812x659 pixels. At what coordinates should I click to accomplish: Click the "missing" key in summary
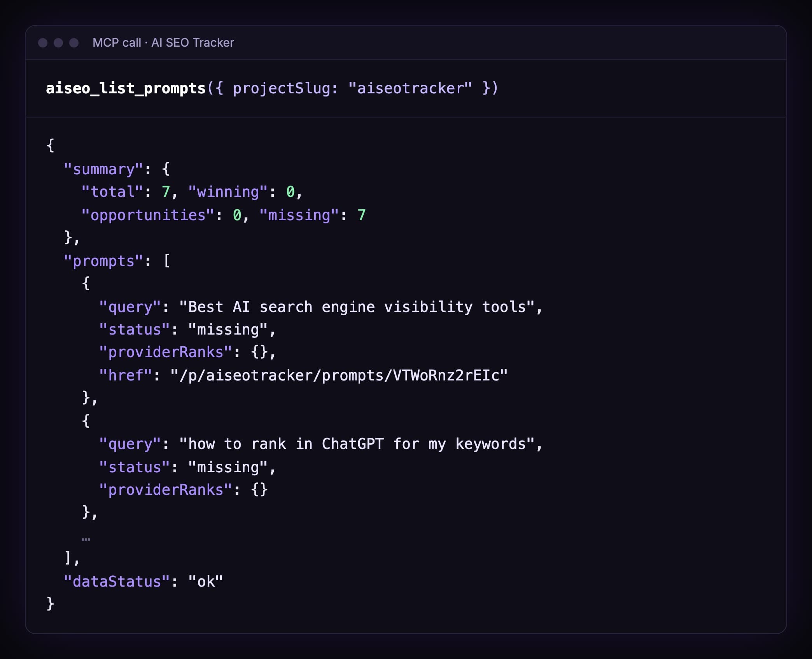299,215
